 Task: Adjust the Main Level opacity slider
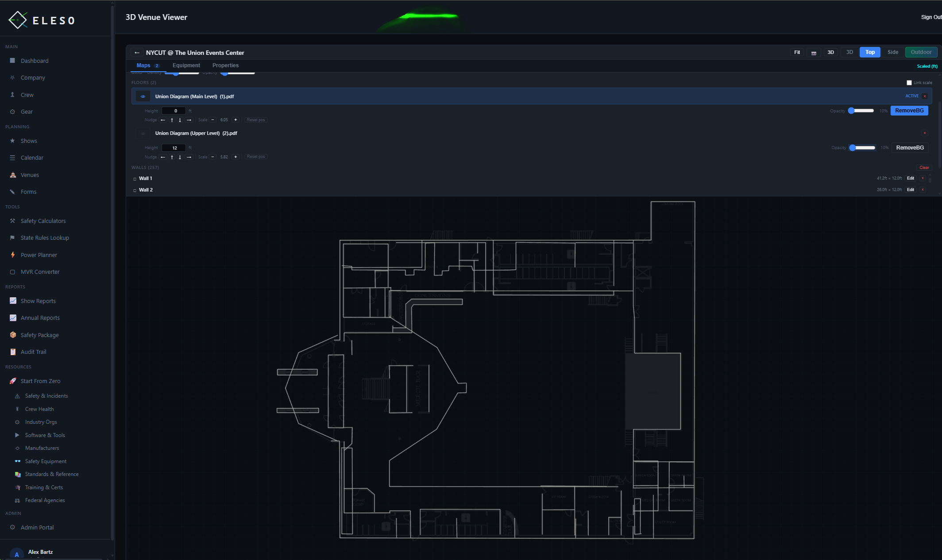pos(861,111)
